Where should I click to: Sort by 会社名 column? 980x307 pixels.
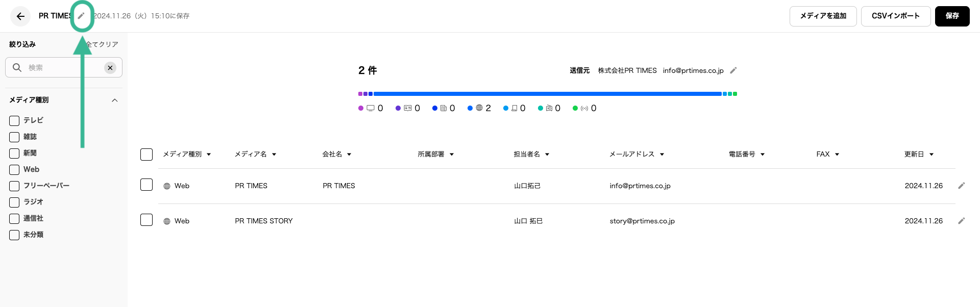(337, 154)
